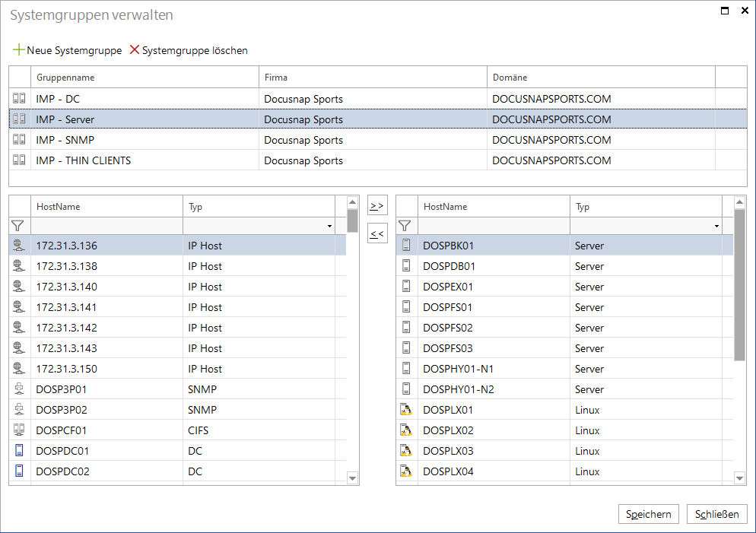Click the group icon beside IMP - DC
756x533 pixels.
coord(19,98)
